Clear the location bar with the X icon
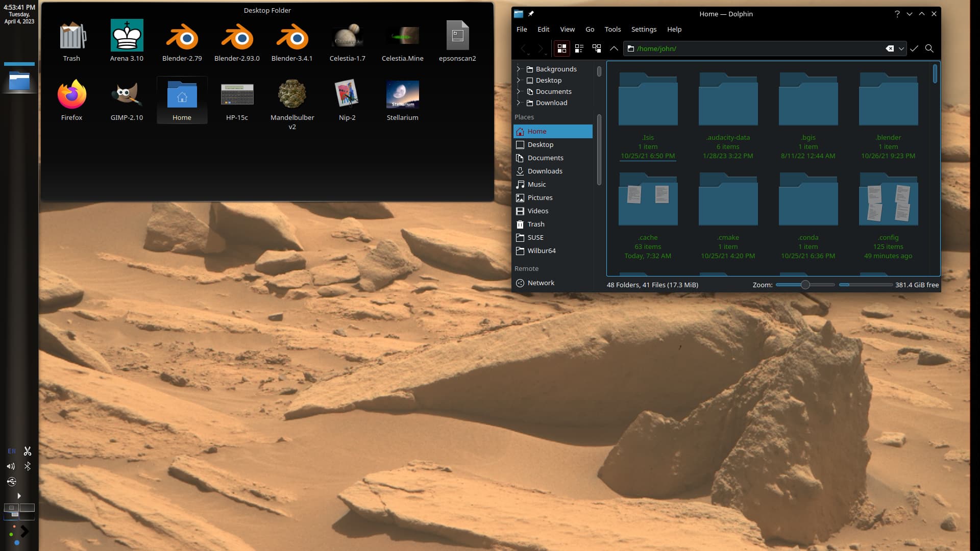980x551 pixels. pyautogui.click(x=890, y=48)
